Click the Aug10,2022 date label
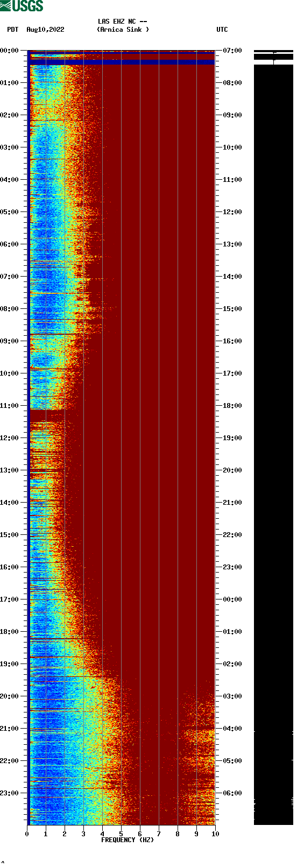297x868 pixels. click(x=45, y=30)
